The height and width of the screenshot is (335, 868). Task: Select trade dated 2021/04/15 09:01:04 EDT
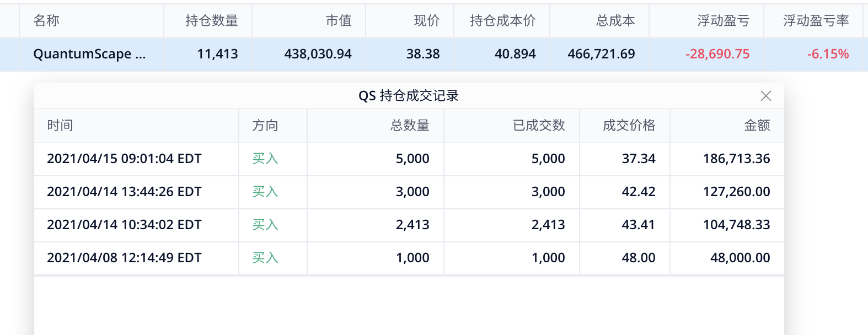tap(124, 159)
